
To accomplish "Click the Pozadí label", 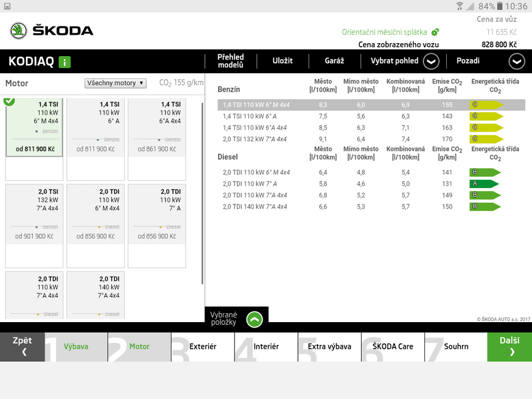I will click(468, 61).
